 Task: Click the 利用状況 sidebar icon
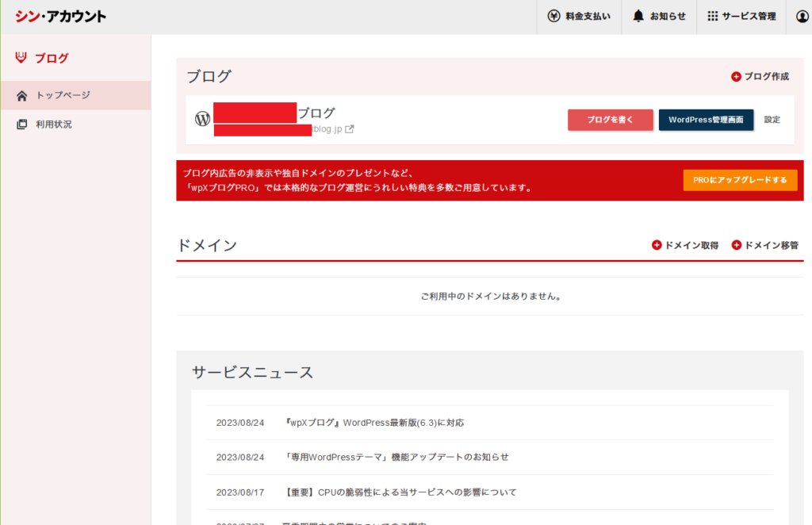pyautogui.click(x=21, y=125)
